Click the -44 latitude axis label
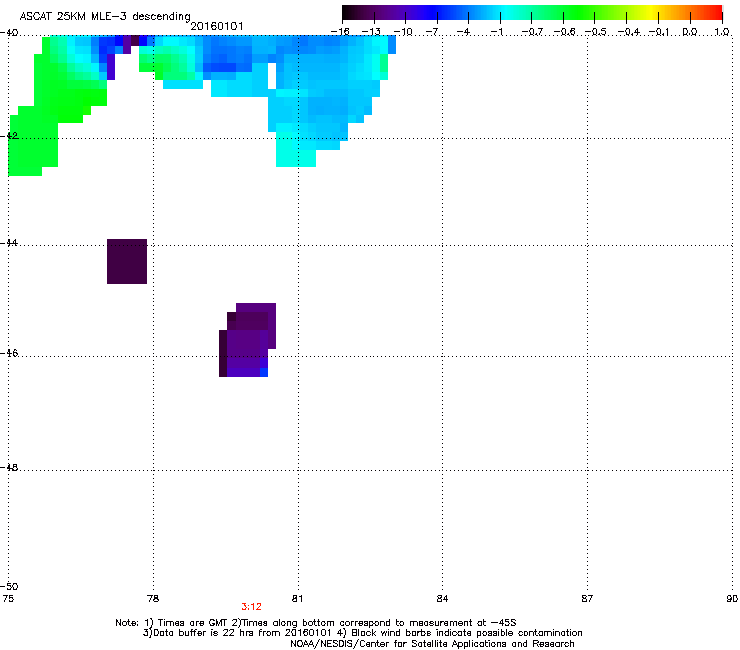The width and height of the screenshot is (740, 650). click(x=9, y=243)
